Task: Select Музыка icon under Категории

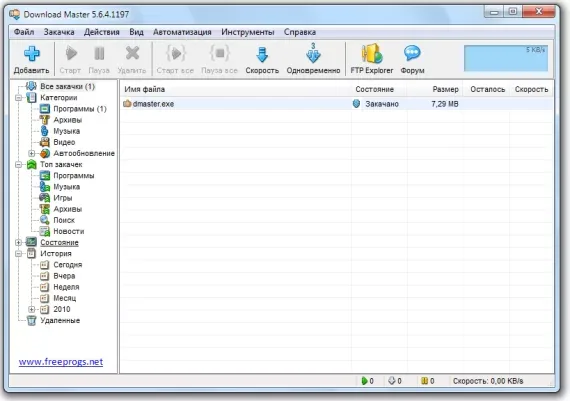Action: [44, 131]
